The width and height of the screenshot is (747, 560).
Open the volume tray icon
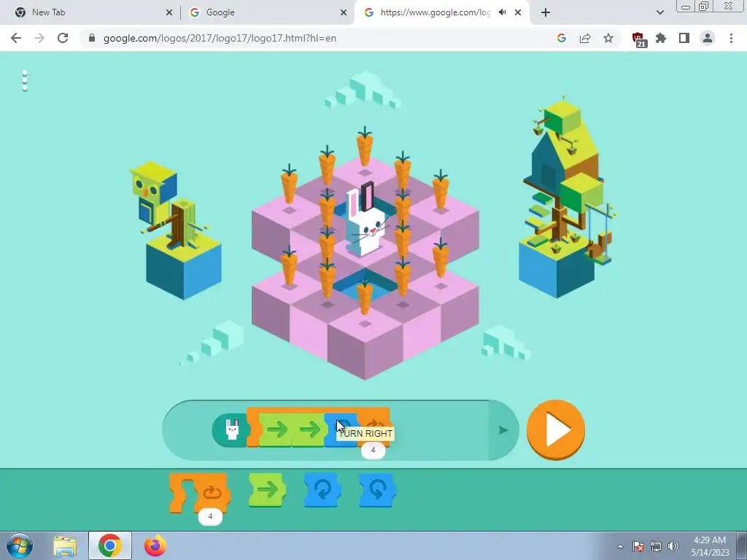(673, 546)
